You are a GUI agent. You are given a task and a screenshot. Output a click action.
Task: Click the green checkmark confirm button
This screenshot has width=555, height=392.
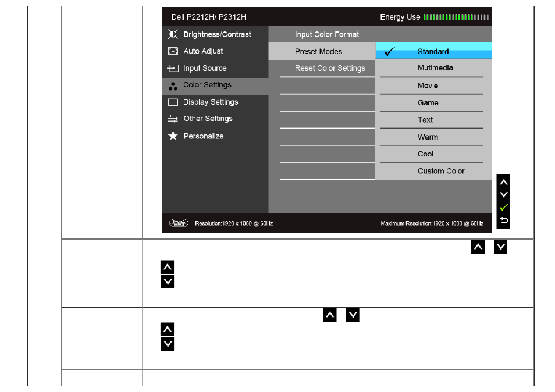coord(504,208)
